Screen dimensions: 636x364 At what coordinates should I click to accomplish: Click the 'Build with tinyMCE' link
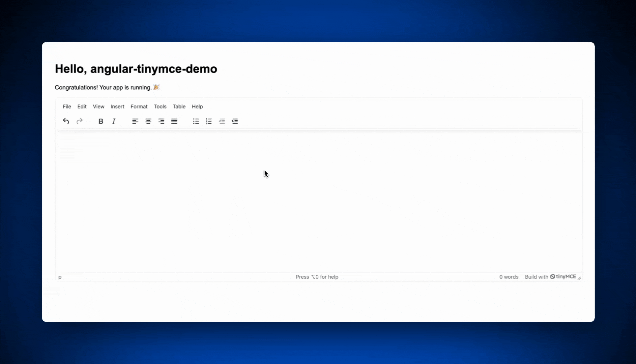coord(550,277)
